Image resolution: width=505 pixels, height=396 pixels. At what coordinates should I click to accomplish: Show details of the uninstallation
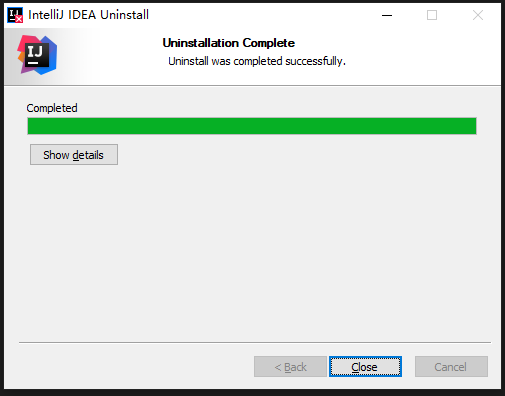coord(74,155)
